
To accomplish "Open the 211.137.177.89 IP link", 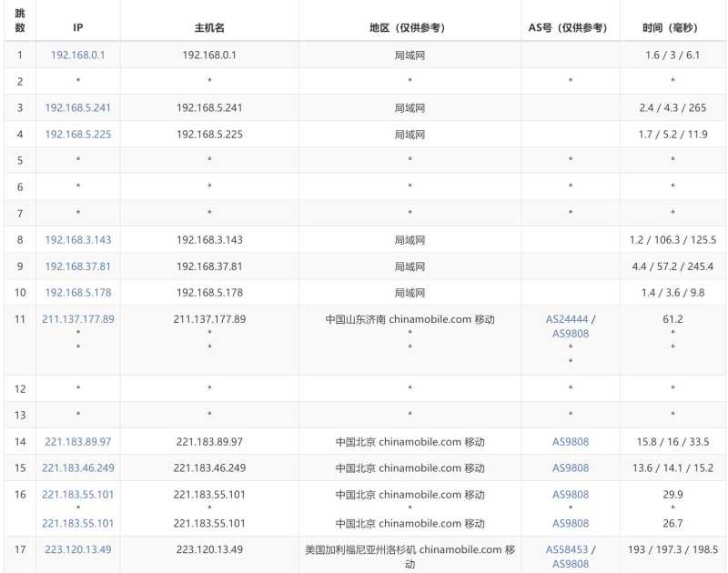I will (x=77, y=319).
